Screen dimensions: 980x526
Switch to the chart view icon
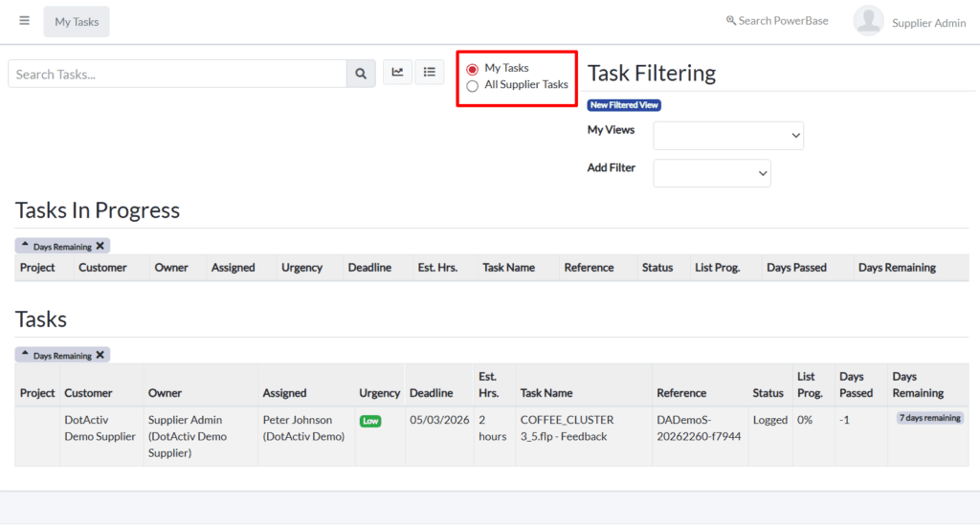pos(397,72)
